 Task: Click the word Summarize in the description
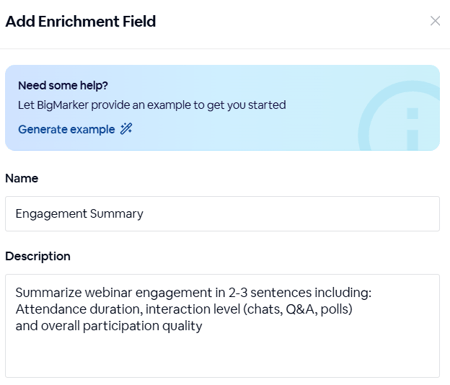pyautogui.click(x=48, y=292)
